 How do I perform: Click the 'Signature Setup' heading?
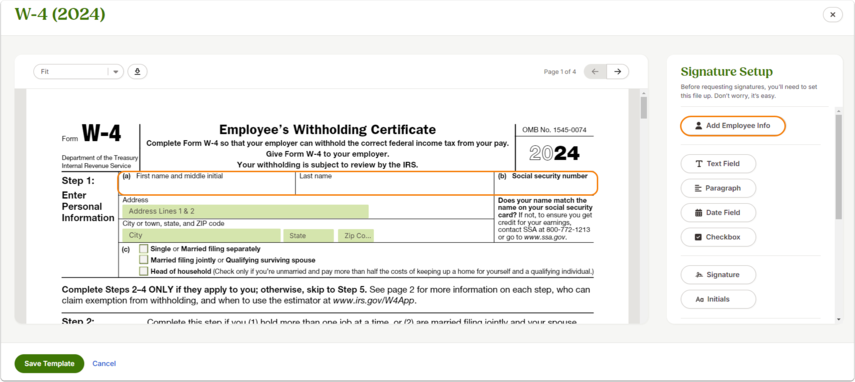726,72
